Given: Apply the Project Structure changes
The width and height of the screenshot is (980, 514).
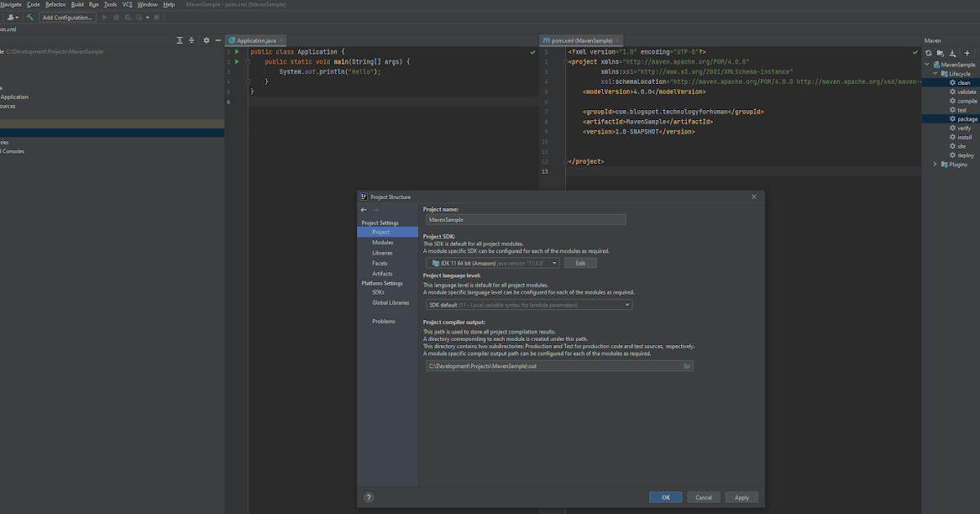Looking at the screenshot, I should (742, 497).
